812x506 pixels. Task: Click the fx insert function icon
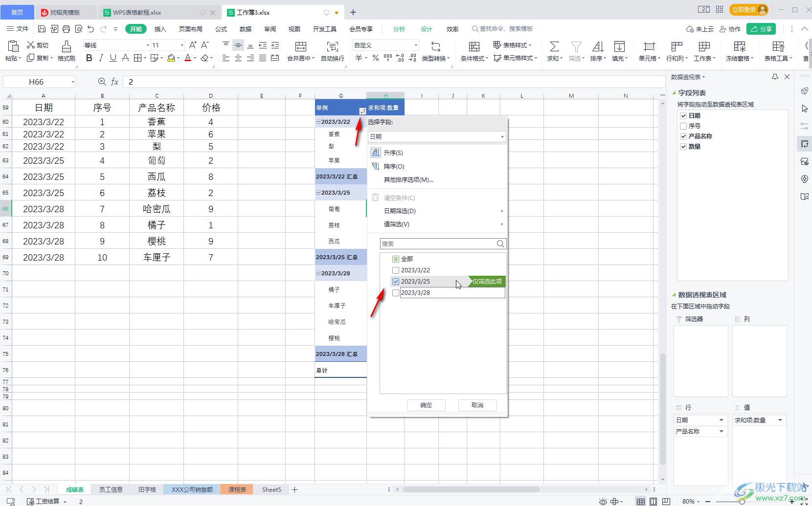tap(114, 82)
